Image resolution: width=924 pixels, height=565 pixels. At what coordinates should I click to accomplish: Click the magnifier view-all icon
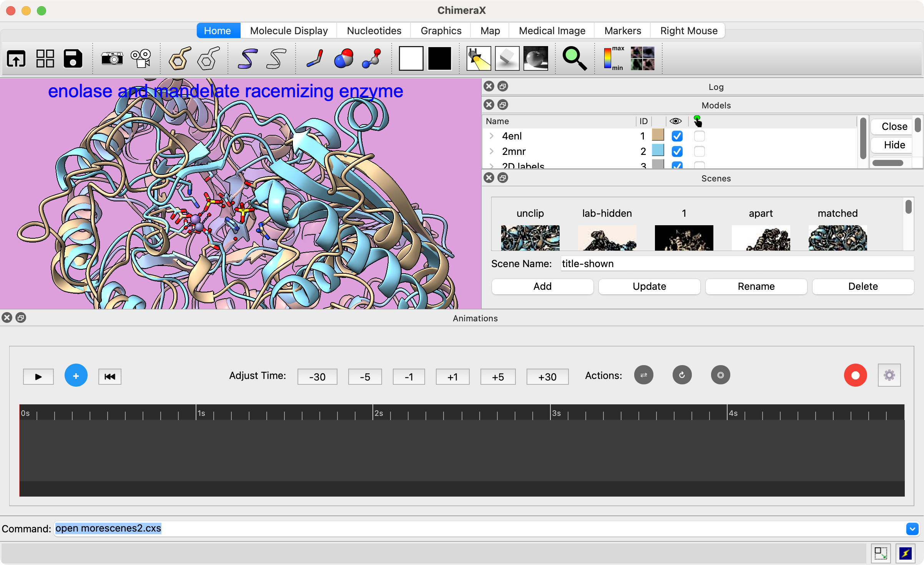coord(574,58)
